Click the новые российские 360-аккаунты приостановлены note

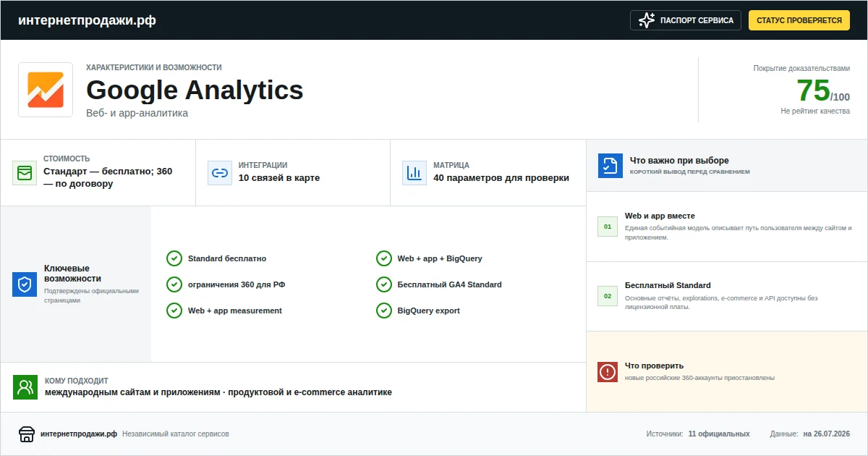(x=700, y=378)
